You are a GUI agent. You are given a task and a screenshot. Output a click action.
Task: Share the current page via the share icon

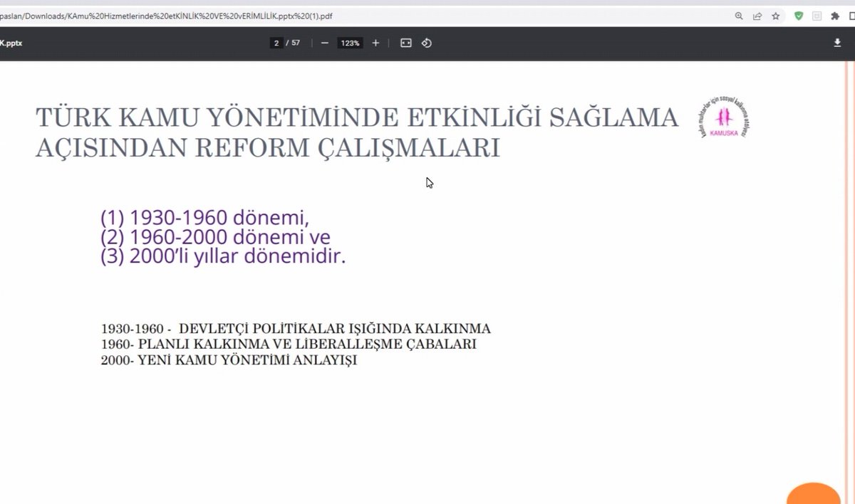[758, 14]
